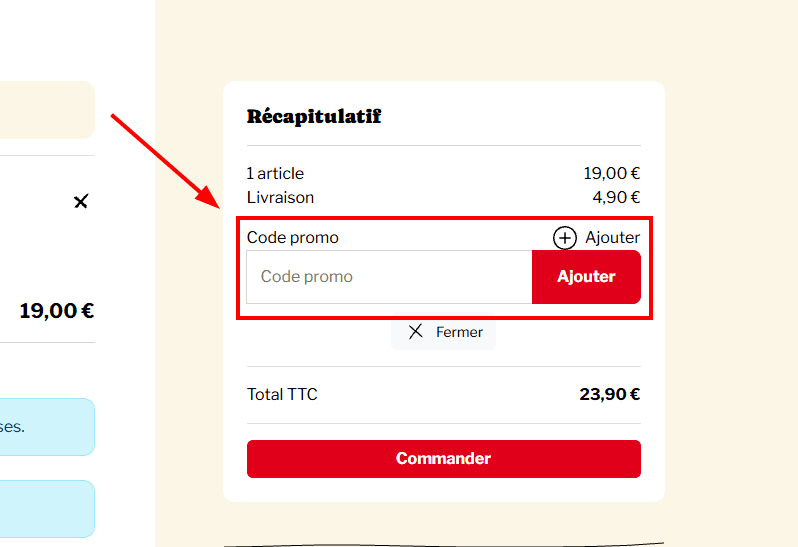Select the Récapitulatif heading
Image resolution: width=798 pixels, height=547 pixels.
point(314,116)
